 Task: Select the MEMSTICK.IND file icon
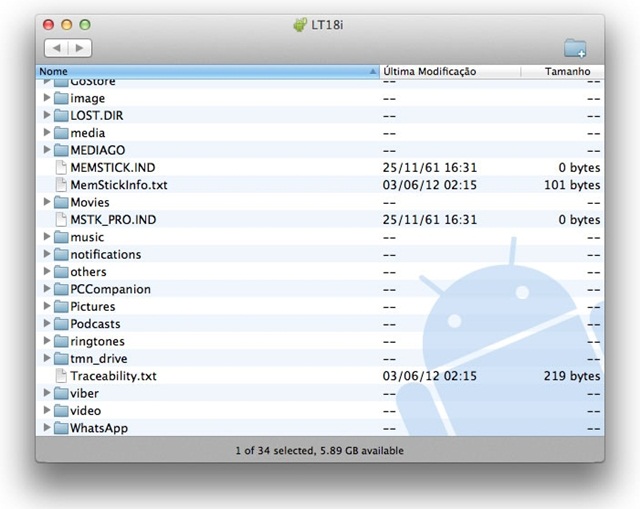(x=61, y=168)
